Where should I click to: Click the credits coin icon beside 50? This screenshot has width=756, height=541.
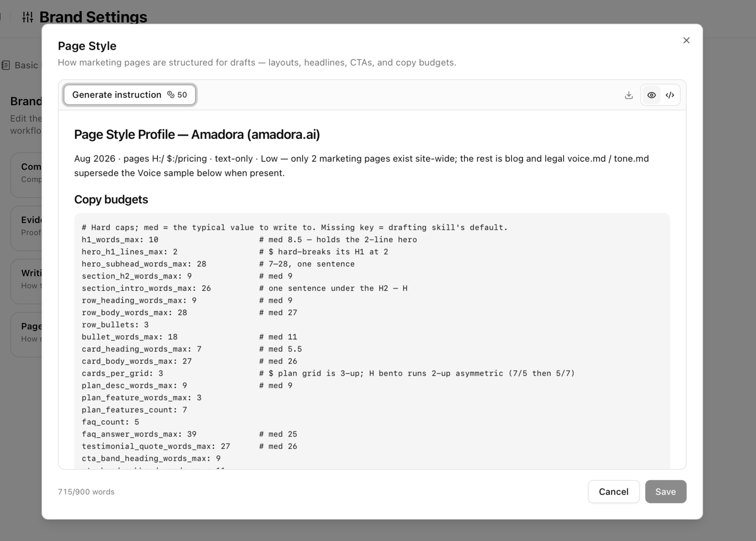pos(171,95)
